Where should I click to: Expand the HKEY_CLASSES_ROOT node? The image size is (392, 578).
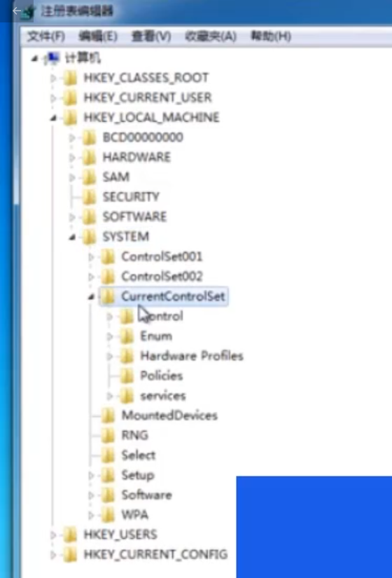(53, 78)
